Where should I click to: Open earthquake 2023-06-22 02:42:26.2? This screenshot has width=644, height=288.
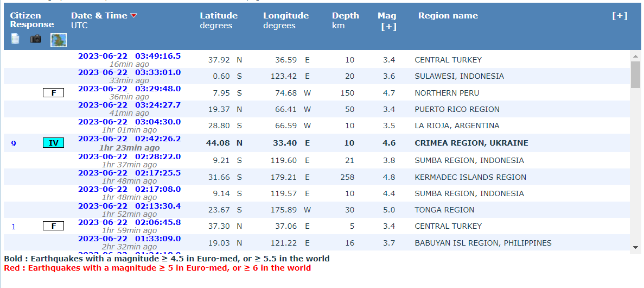pyautogui.click(x=129, y=139)
